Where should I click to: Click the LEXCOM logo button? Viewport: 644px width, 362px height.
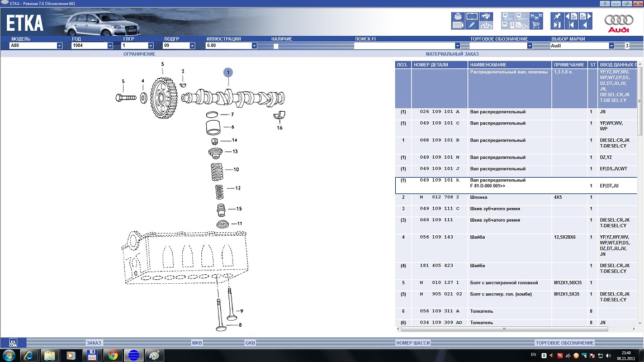click(x=13, y=342)
